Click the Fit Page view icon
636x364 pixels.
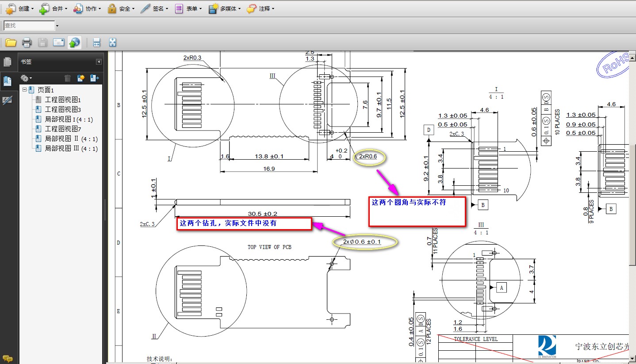pyautogui.click(x=112, y=42)
